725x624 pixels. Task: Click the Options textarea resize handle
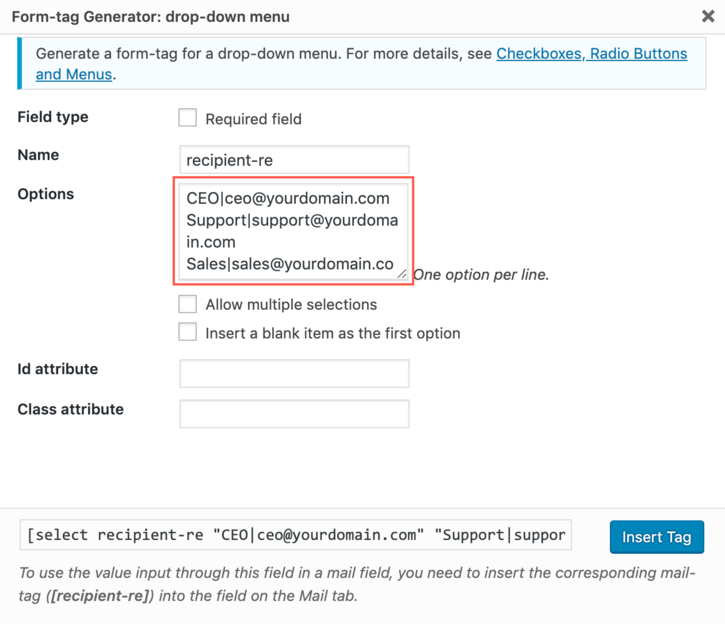[x=402, y=273]
